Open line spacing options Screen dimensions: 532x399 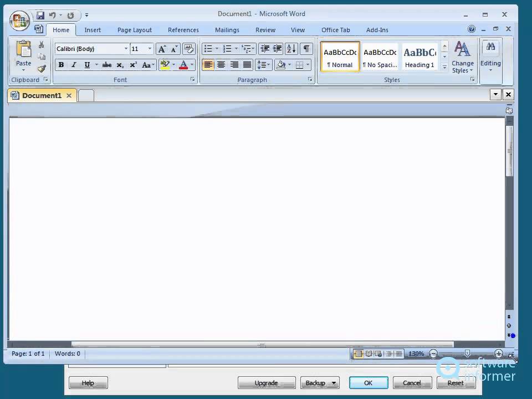pos(263,65)
